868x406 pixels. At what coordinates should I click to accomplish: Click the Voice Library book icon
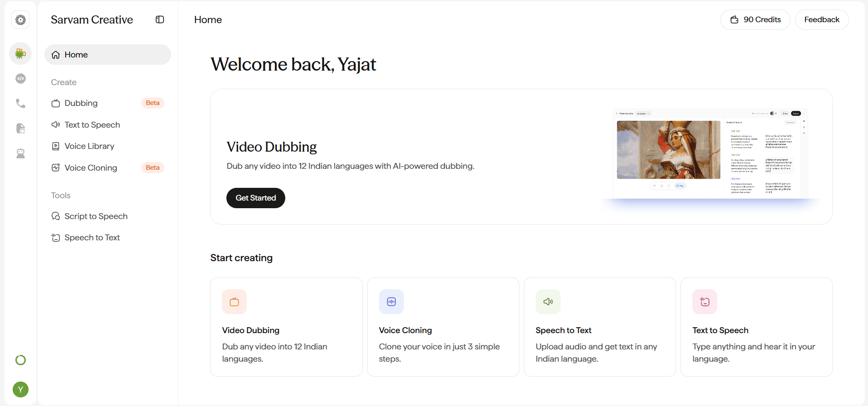coord(56,146)
